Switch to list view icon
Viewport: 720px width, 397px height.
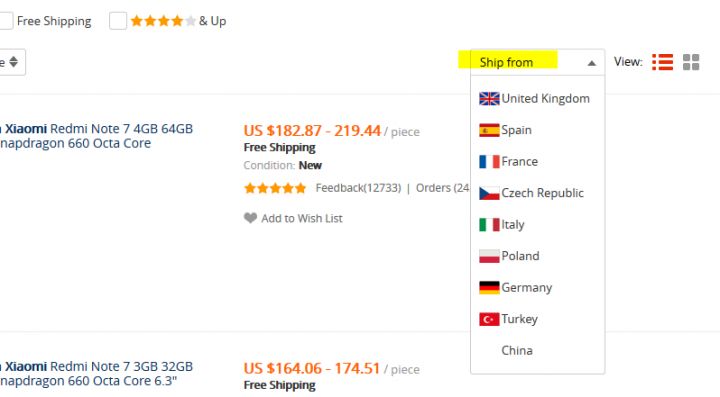click(662, 62)
